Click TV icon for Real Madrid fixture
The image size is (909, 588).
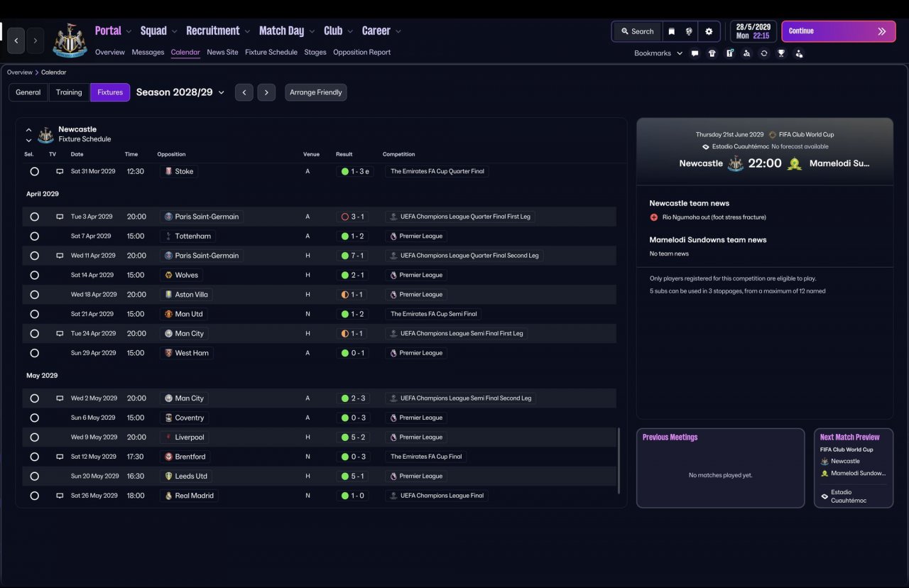[x=60, y=496]
